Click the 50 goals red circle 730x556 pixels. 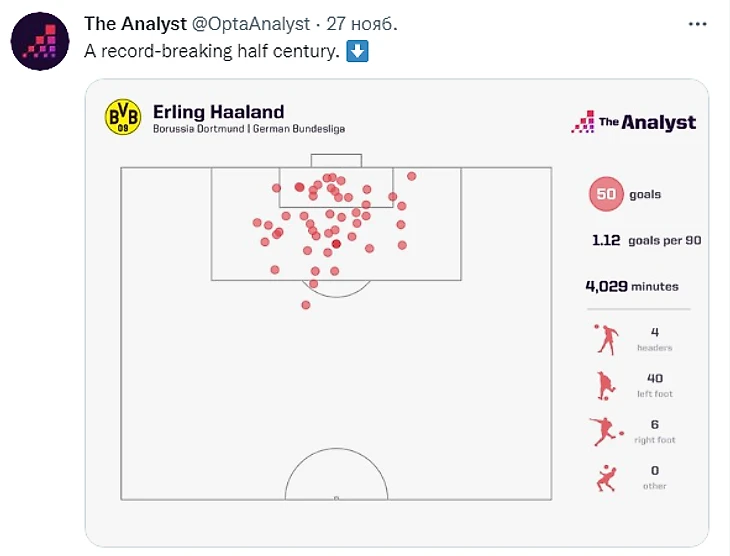point(606,195)
